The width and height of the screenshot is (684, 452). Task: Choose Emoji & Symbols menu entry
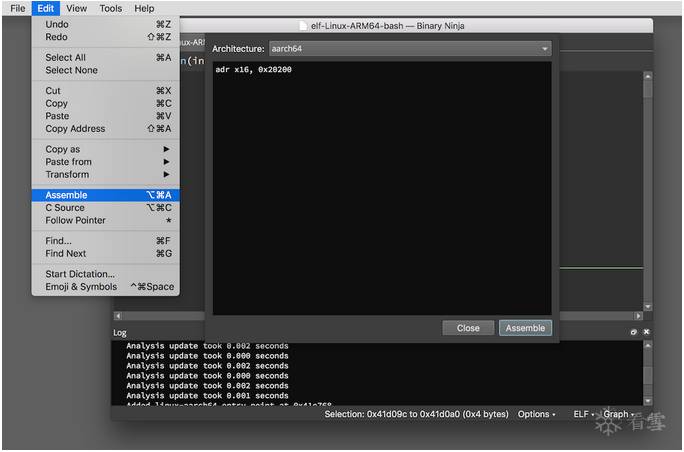coord(106,286)
